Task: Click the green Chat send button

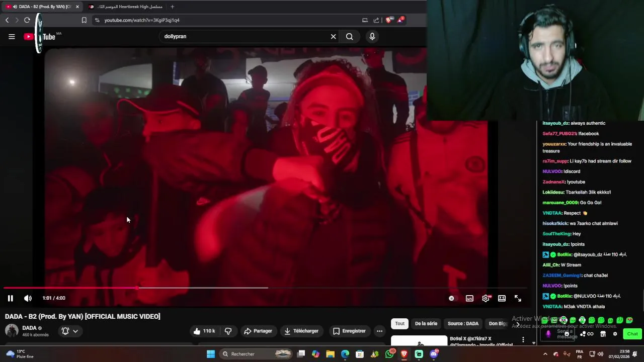Action: [x=632, y=334]
